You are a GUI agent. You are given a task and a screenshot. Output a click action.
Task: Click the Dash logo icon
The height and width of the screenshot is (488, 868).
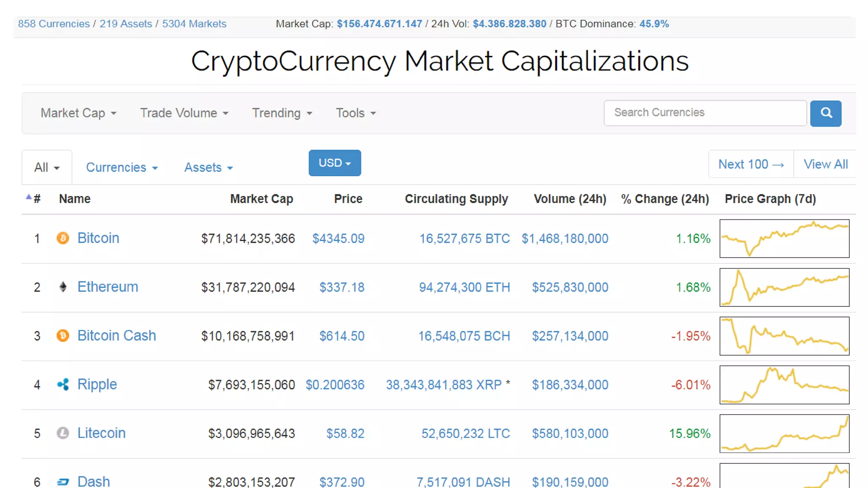(x=63, y=482)
